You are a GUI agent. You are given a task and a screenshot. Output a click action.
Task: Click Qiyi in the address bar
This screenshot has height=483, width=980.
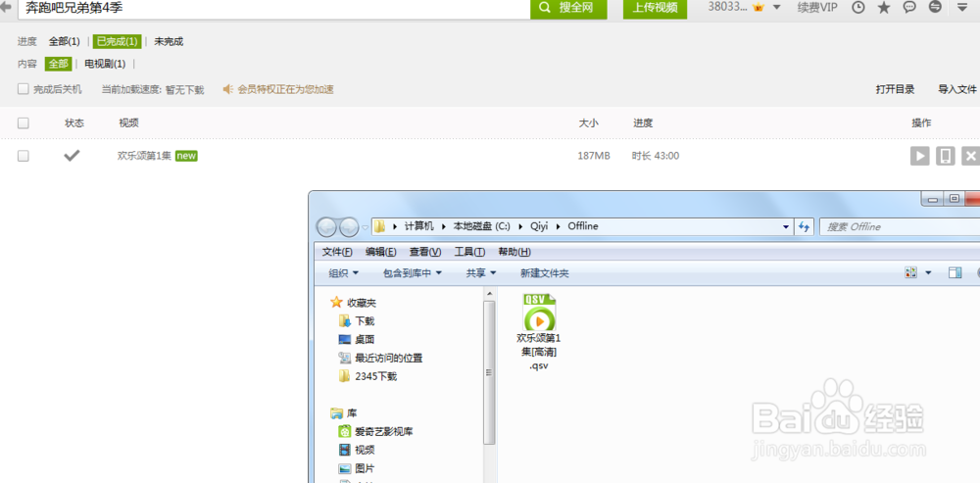point(539,226)
